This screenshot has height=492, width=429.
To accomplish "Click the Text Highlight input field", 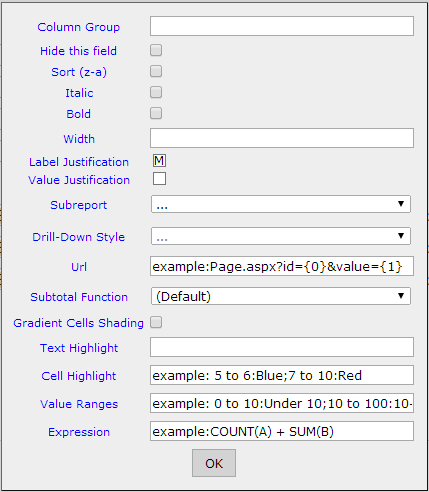I will tap(282, 347).
